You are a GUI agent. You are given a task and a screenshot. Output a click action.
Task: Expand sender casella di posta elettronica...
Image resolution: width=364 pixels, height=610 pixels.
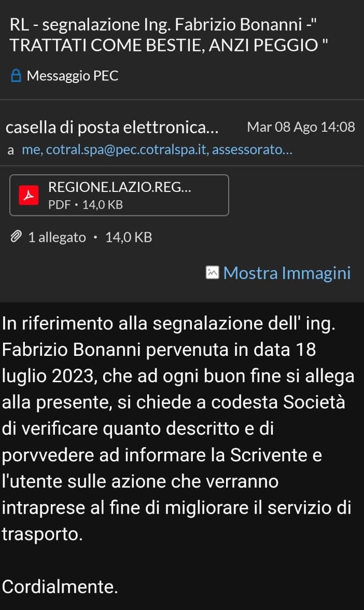coord(112,128)
